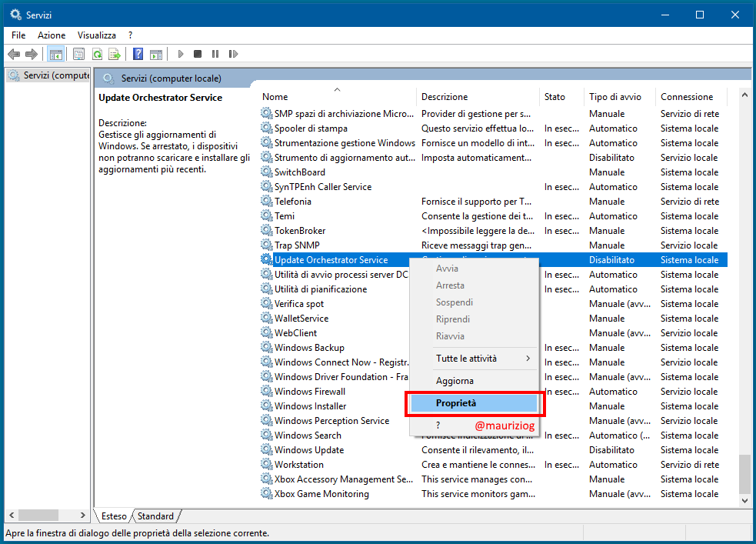Viewport: 756px width, 544px height.
Task: Select the Temi service row
Action: [493, 215]
